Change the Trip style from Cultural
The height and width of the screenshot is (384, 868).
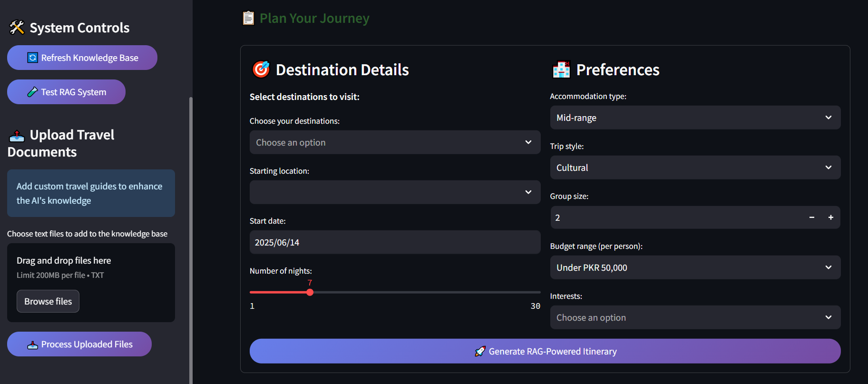(695, 167)
